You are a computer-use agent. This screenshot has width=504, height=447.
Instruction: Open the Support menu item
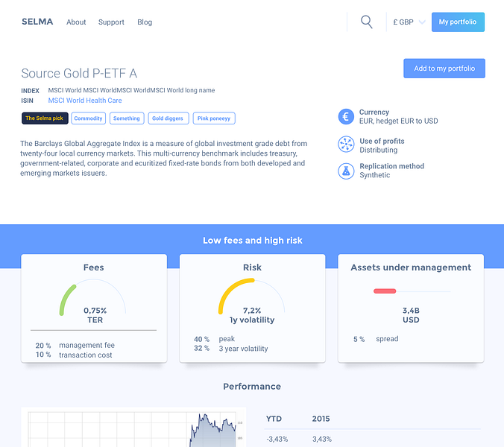(111, 22)
